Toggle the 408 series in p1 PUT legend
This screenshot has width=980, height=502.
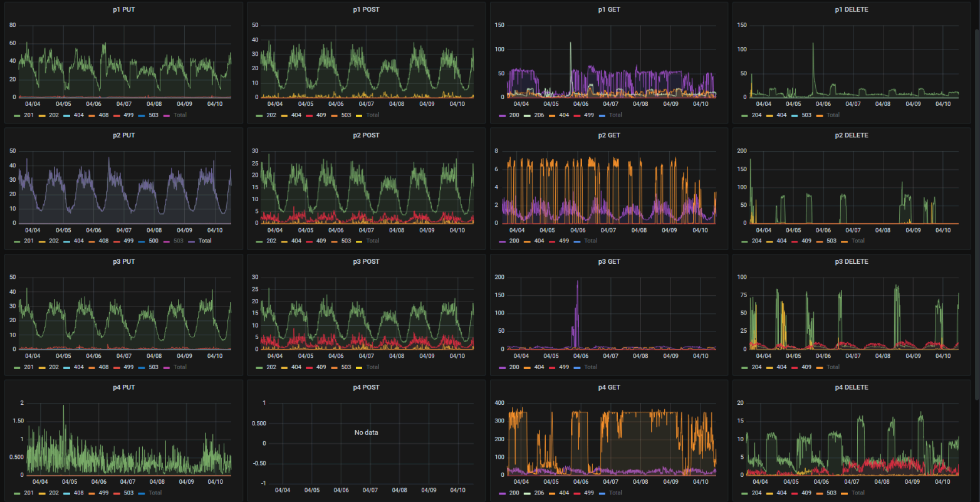pyautogui.click(x=103, y=115)
